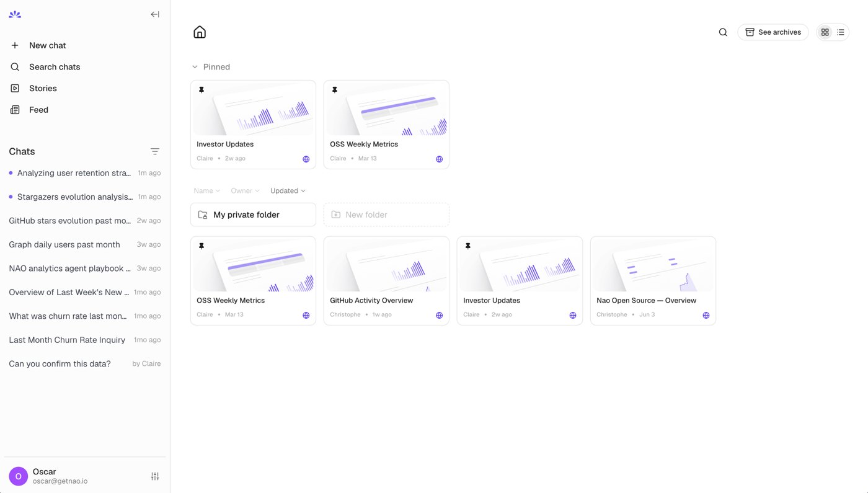Open Feed section
This screenshot has height=493, width=868.
pos(86,110)
